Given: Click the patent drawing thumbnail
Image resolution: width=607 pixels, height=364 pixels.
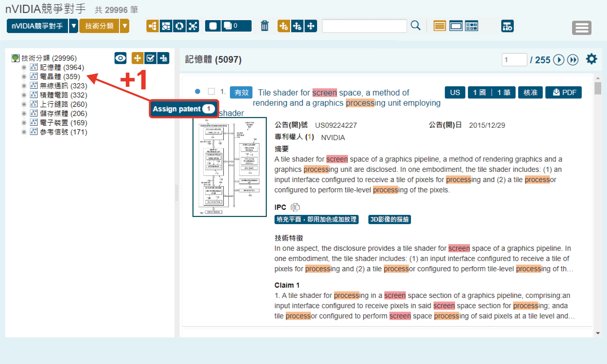Looking at the screenshot, I should pyautogui.click(x=229, y=167).
